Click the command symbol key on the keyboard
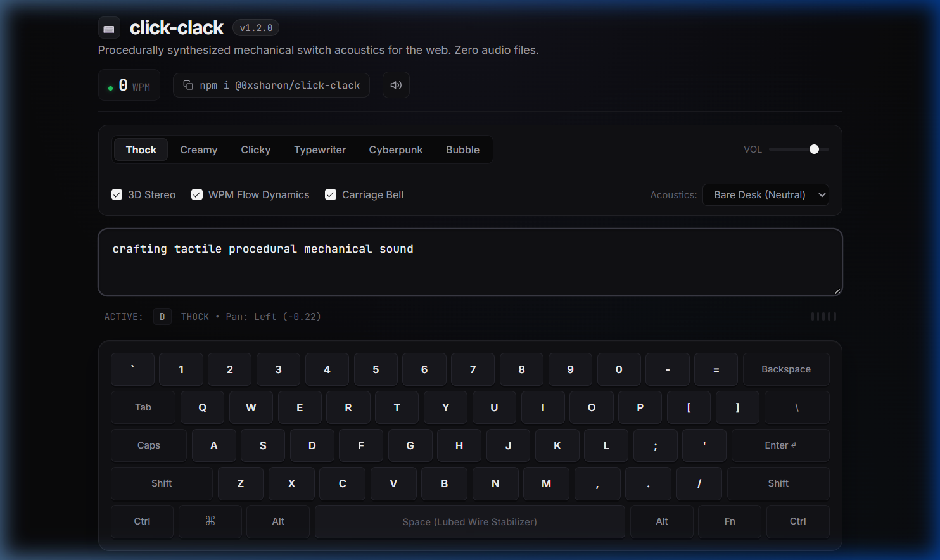This screenshot has width=940, height=560. point(210,521)
